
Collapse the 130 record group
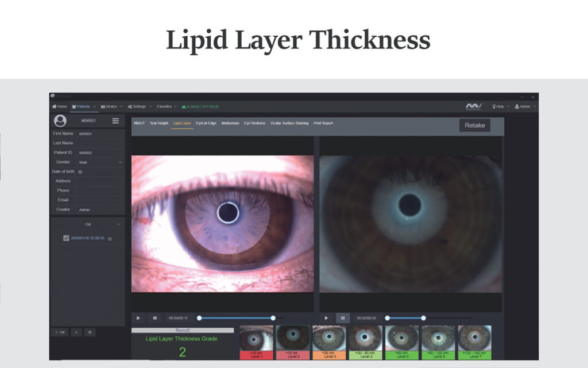(x=118, y=224)
